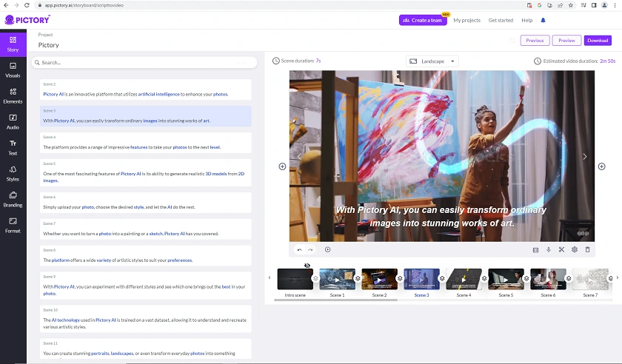622x364 pixels.
Task: Open scene settings gear icon
Action: tap(575, 249)
